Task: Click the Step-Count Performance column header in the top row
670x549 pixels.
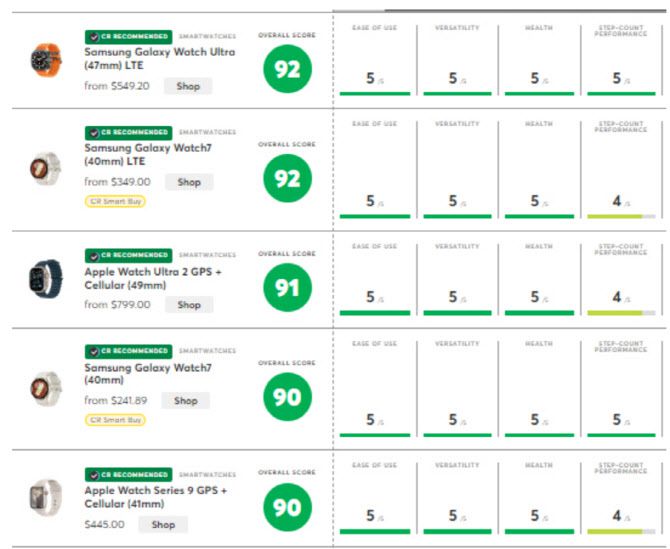Action: coord(621,30)
